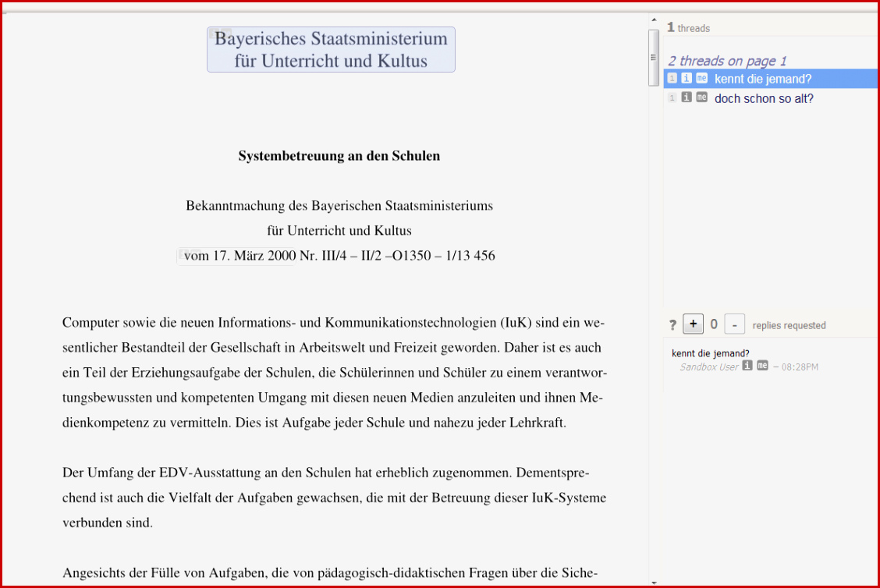
Task: Click the highlighted 'Bayerisches Staatsministerium' annotation
Action: coord(331,49)
